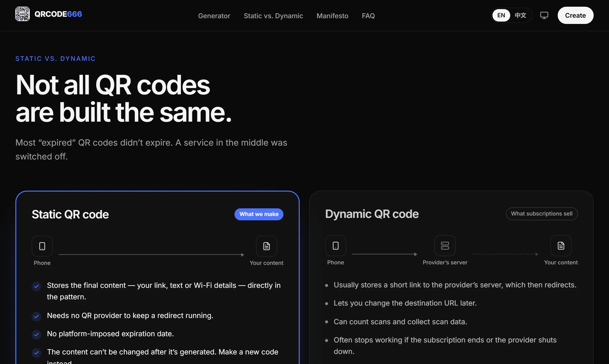The height and width of the screenshot is (364, 609).
Task: Click 'Phone' label in Dynamic QR card
Action: [x=335, y=262]
